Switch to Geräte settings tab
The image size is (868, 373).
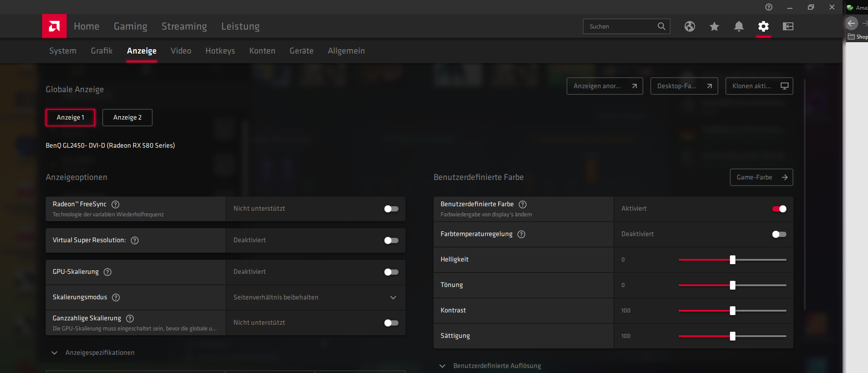tap(301, 51)
